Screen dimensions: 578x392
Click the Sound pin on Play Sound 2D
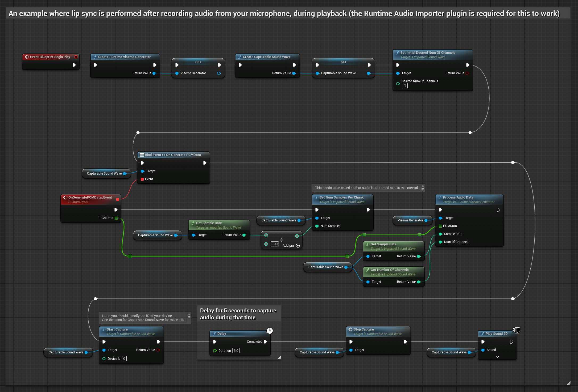(x=483, y=350)
